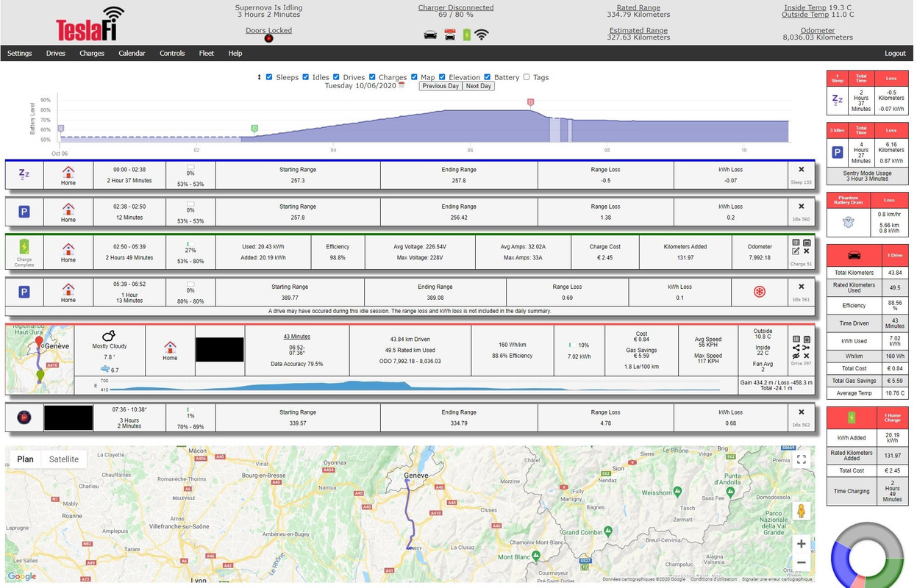The width and height of the screenshot is (917, 588).
Task: Click the Charge Complete lightning icon
Action: (24, 247)
